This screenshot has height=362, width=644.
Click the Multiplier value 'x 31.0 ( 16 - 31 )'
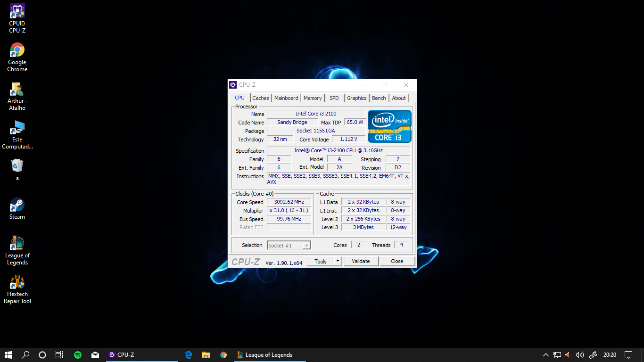(289, 210)
